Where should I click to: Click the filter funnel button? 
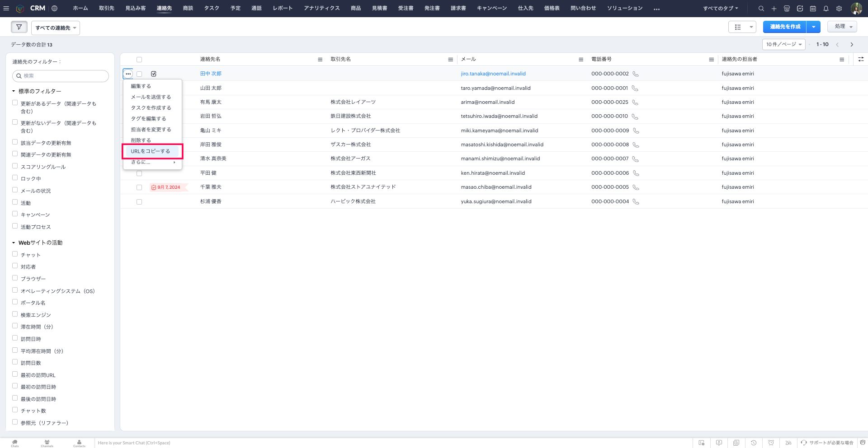[x=19, y=27]
